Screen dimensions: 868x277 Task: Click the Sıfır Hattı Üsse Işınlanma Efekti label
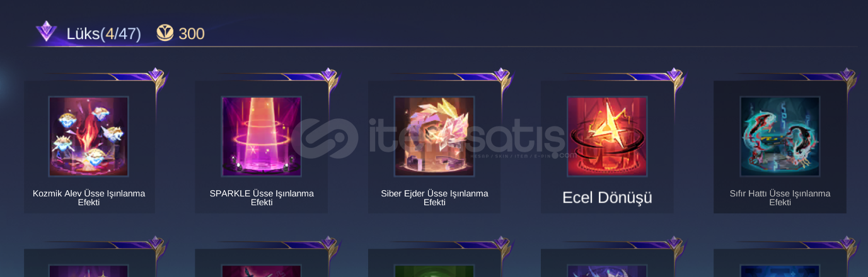(x=780, y=198)
